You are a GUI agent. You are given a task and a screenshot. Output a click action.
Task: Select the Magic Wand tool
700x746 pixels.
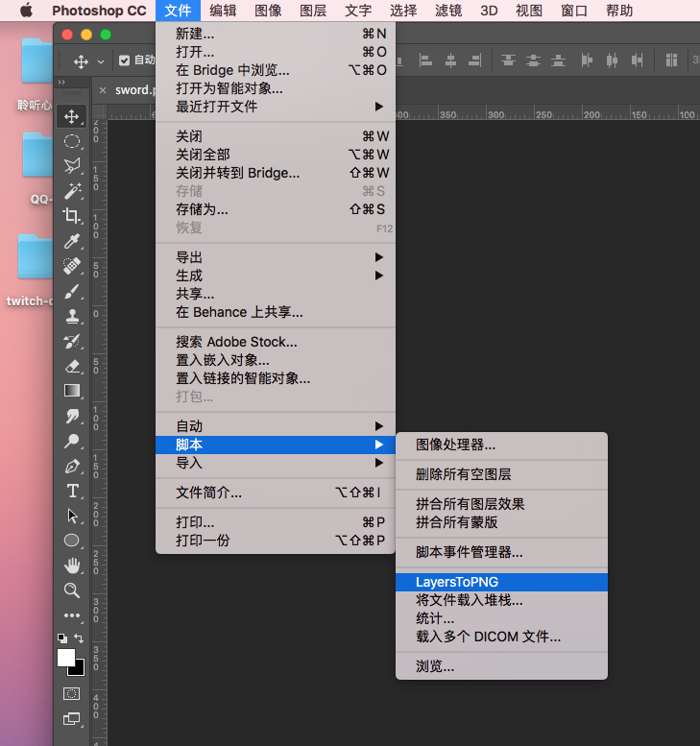coord(72,191)
